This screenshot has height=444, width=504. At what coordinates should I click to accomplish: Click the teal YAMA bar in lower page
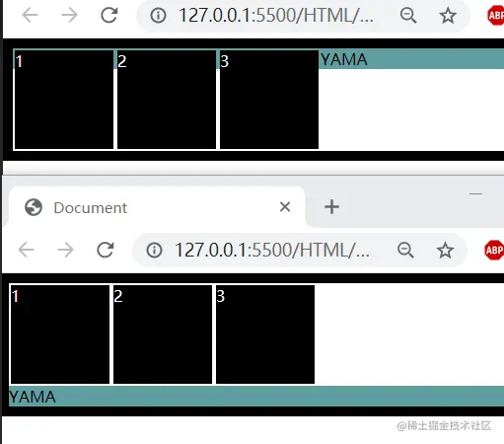point(256,397)
